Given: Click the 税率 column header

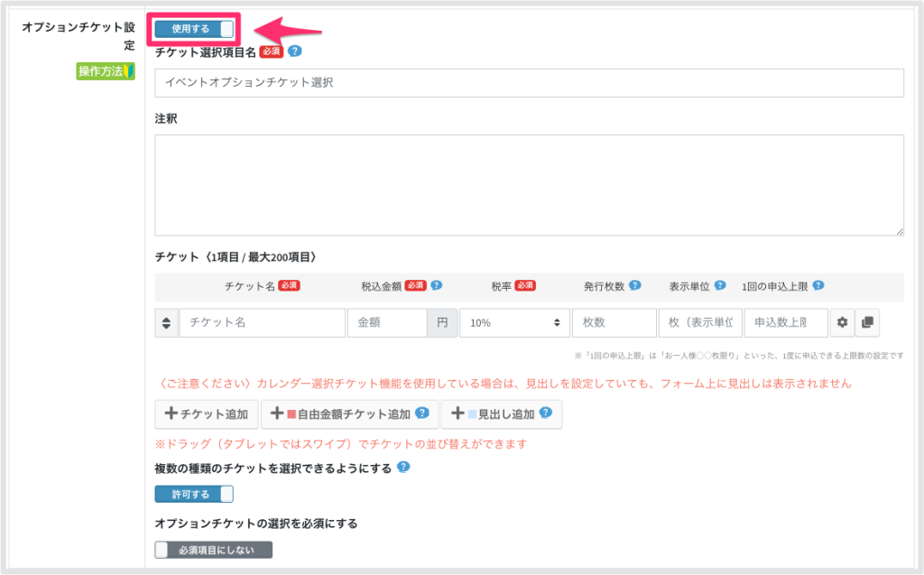Looking at the screenshot, I should pos(502,286).
